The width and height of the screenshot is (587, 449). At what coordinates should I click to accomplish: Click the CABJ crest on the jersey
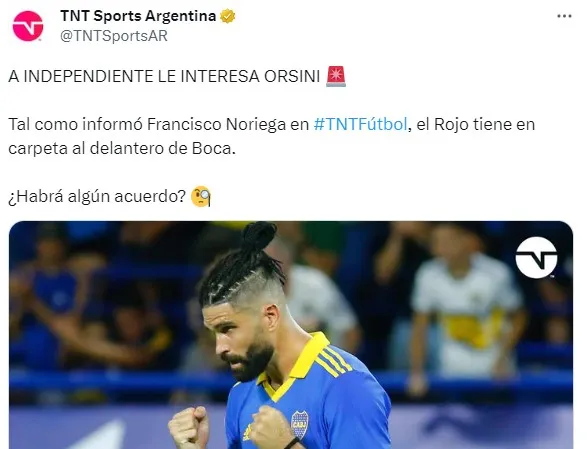(300, 424)
